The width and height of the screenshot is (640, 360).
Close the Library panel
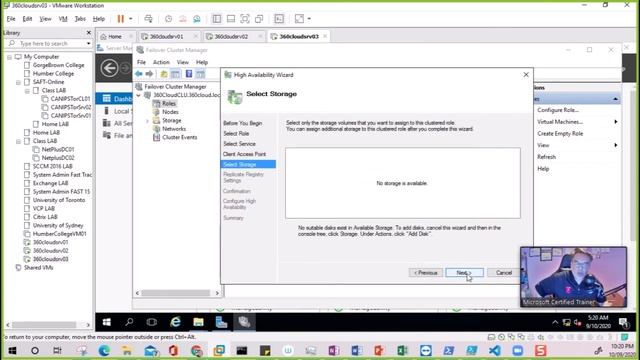coord(89,32)
